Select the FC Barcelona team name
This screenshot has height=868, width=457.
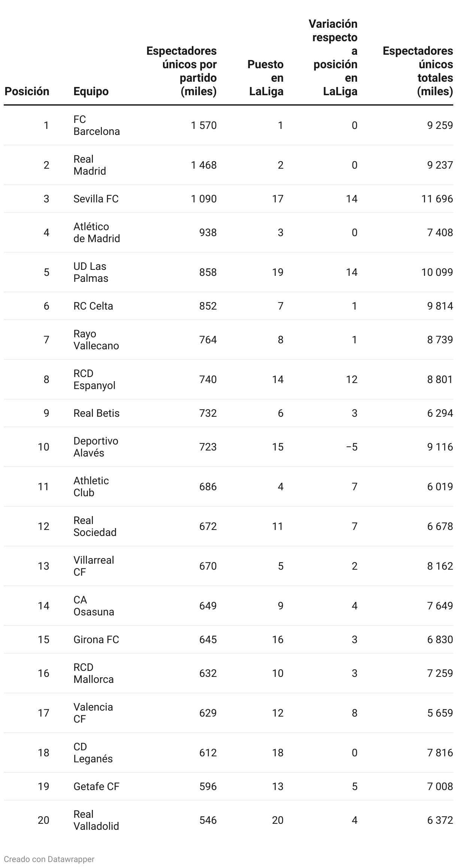click(97, 126)
